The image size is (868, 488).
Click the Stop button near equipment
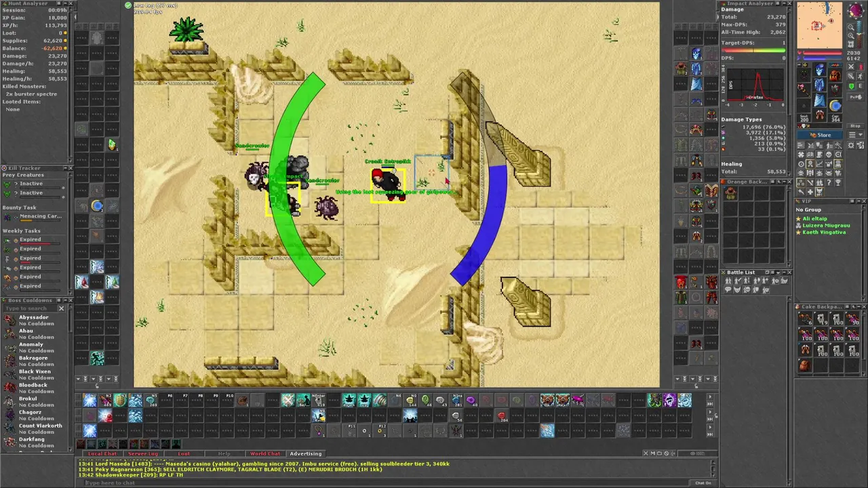tap(855, 126)
